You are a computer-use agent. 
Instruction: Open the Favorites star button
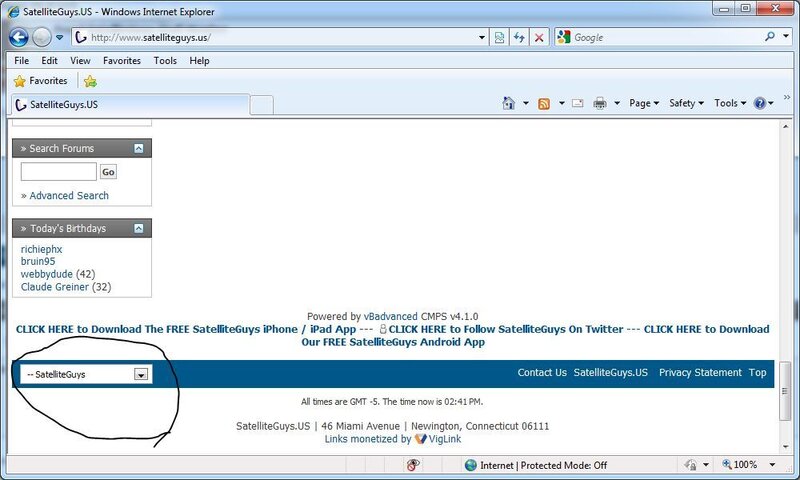[x=41, y=81]
